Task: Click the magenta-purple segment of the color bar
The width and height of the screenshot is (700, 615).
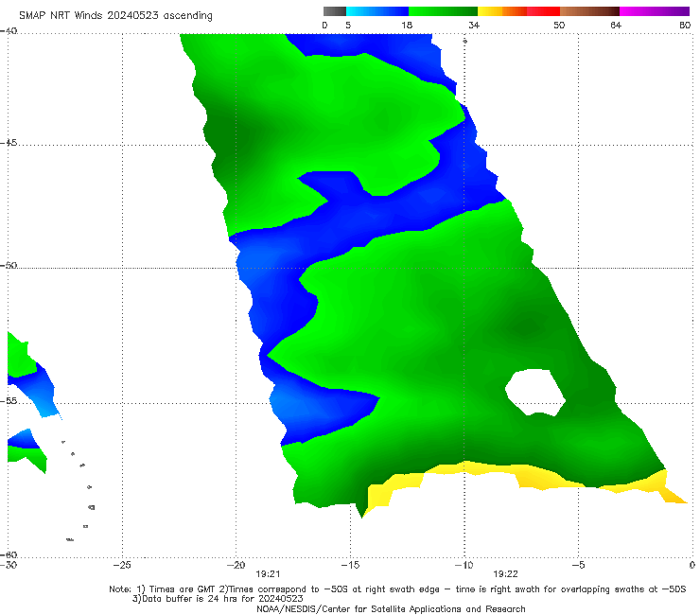Action: (655, 11)
